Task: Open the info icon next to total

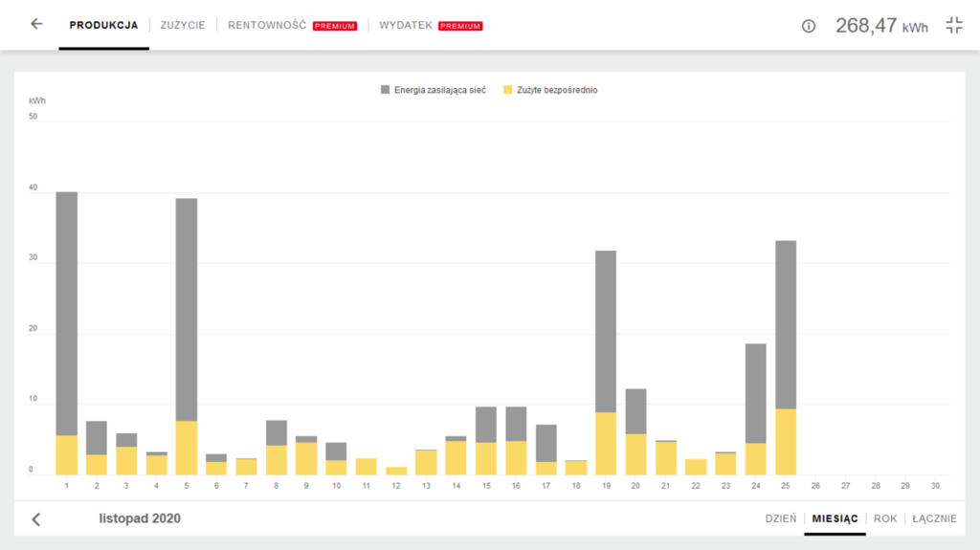Action: pyautogui.click(x=809, y=26)
